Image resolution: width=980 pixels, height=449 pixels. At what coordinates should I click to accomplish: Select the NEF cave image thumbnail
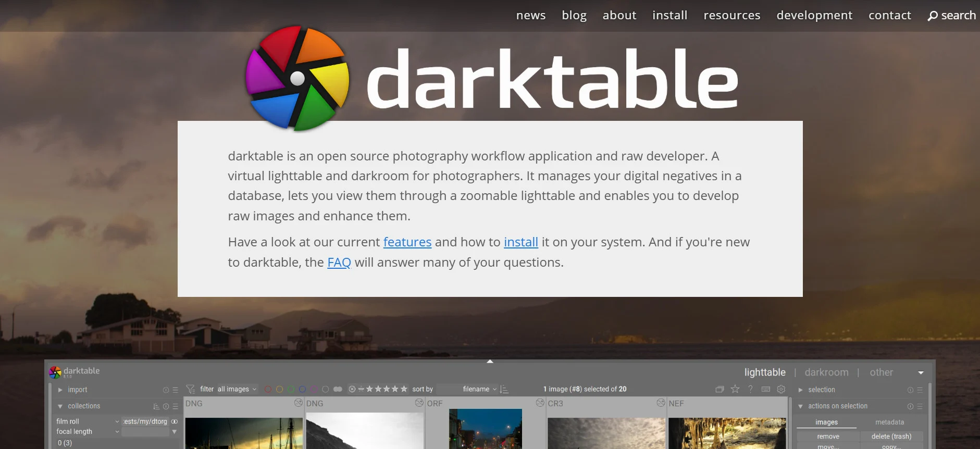[x=727, y=433]
